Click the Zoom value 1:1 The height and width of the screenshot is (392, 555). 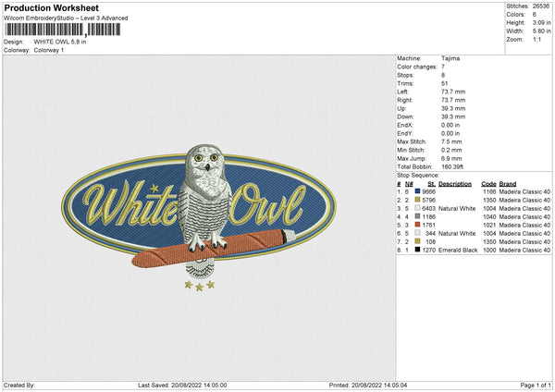(x=536, y=39)
